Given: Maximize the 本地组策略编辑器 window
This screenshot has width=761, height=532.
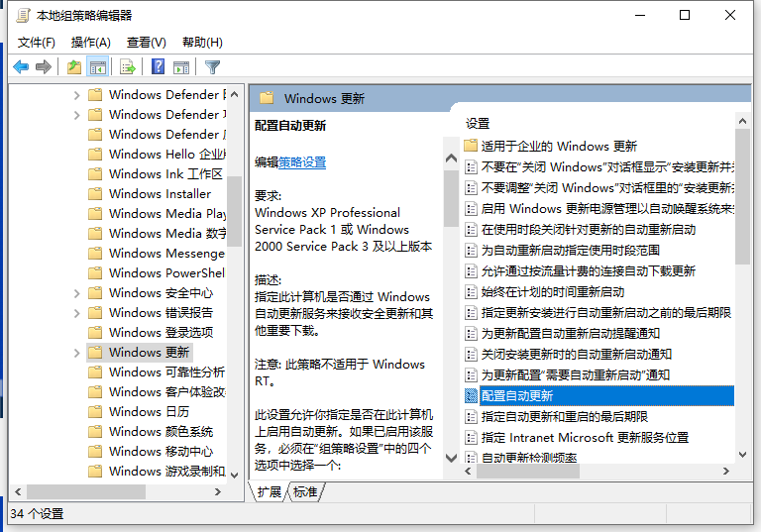Looking at the screenshot, I should (x=685, y=15).
